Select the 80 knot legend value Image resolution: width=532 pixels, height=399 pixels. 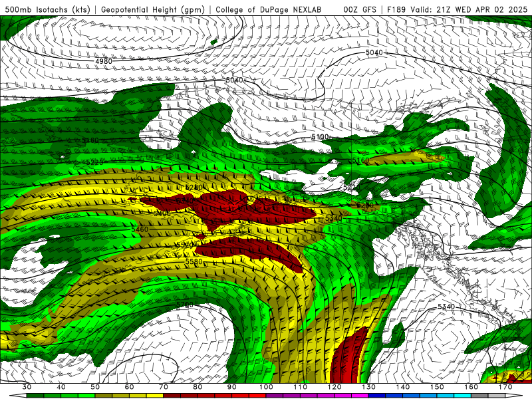198,387
